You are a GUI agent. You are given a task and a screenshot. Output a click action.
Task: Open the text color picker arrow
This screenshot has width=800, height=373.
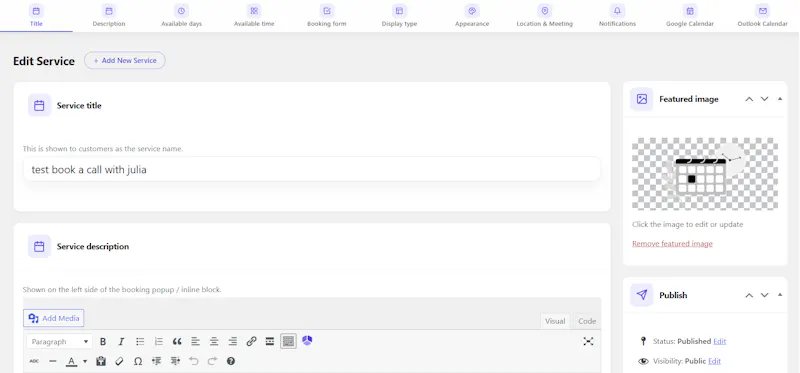point(85,361)
